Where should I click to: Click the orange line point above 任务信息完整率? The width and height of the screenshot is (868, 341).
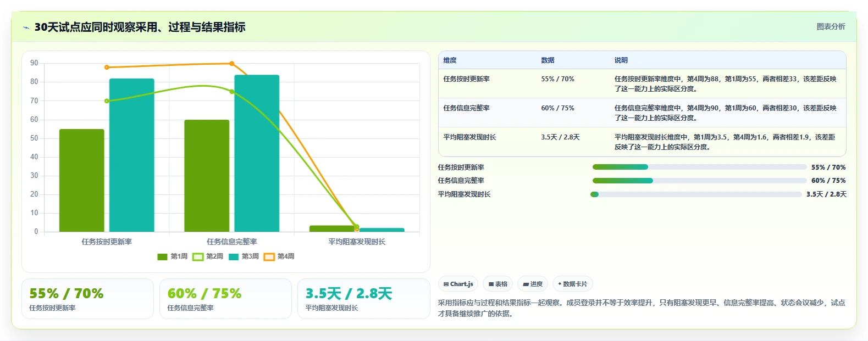click(231, 64)
